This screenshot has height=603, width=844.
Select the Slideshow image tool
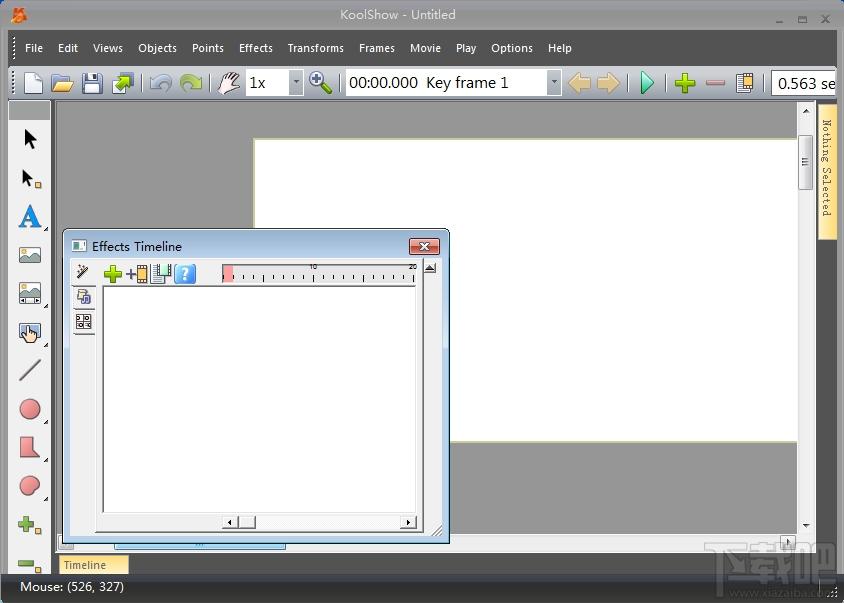[x=30, y=293]
